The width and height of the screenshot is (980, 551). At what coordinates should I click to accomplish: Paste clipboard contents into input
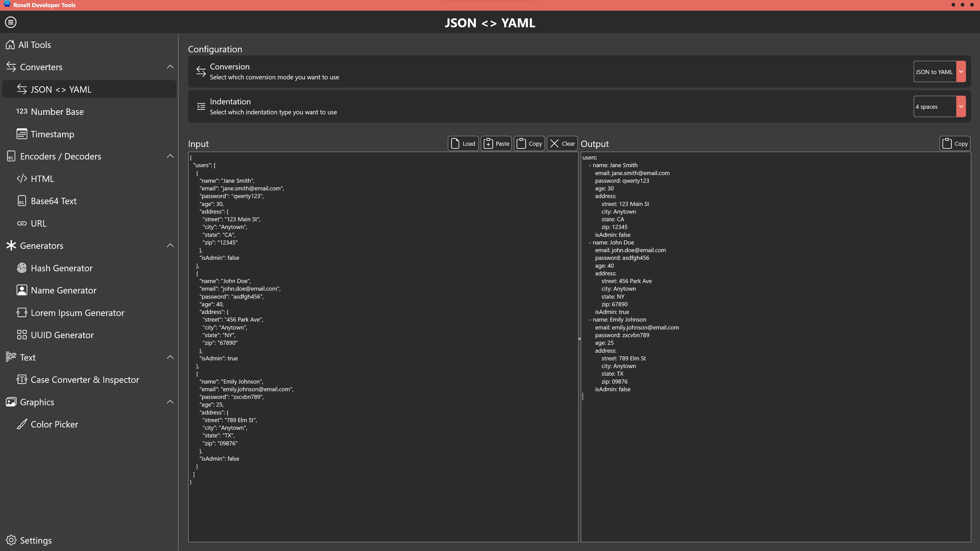click(x=496, y=143)
